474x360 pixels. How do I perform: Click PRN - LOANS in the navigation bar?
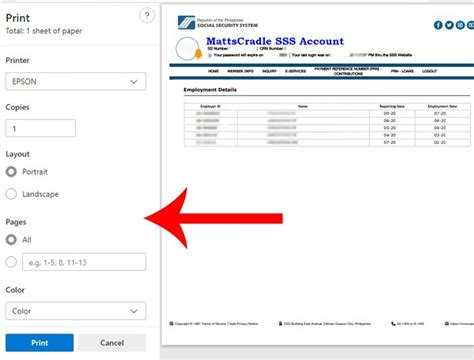coord(402,71)
